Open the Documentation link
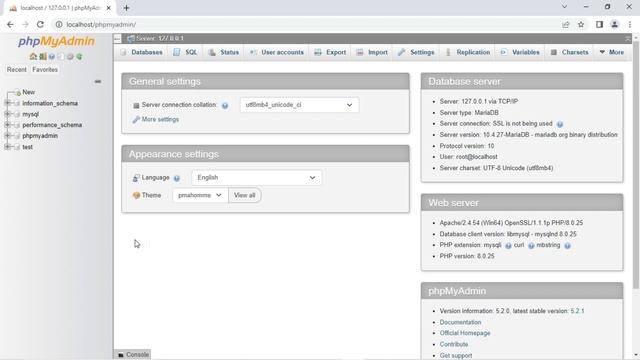The height and width of the screenshot is (360, 640). point(460,322)
